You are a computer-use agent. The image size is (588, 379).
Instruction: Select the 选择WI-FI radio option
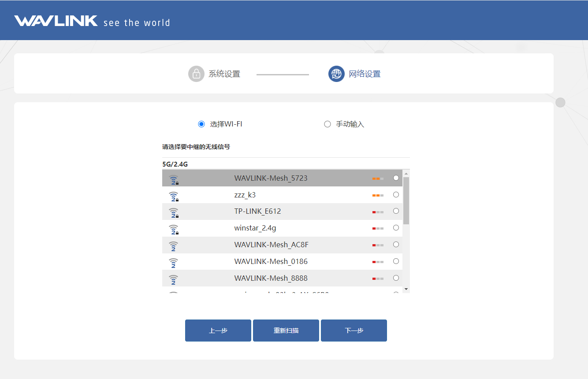201,124
